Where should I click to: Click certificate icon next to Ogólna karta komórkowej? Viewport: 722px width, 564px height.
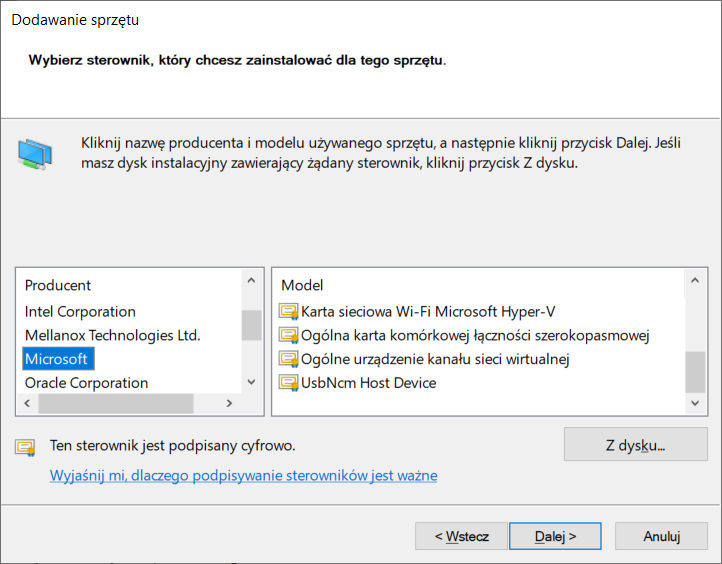pyautogui.click(x=289, y=335)
